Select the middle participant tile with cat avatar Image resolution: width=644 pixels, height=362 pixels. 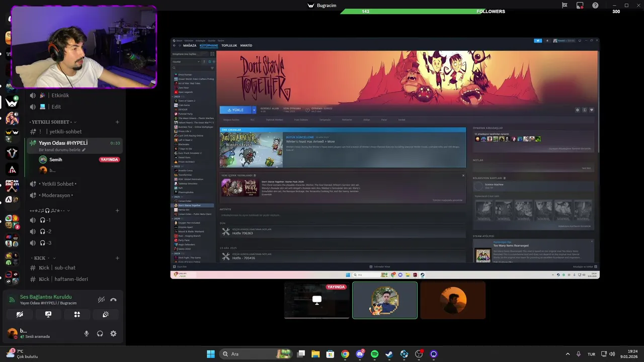[x=385, y=300]
